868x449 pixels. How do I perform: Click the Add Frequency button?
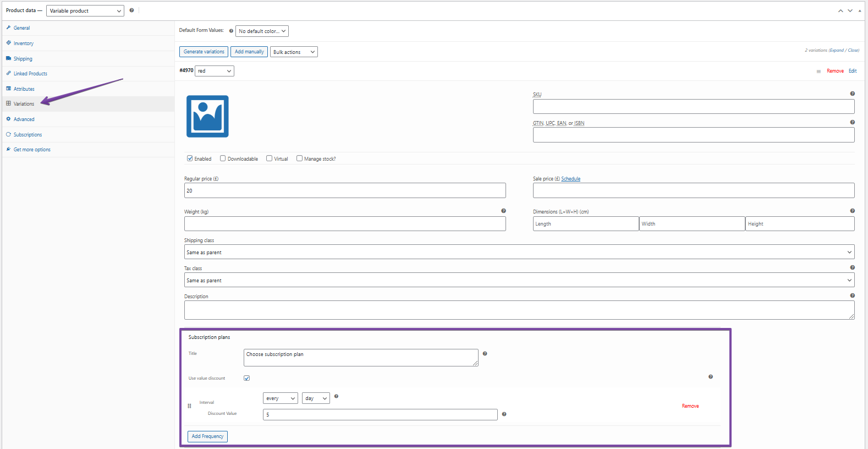click(207, 436)
